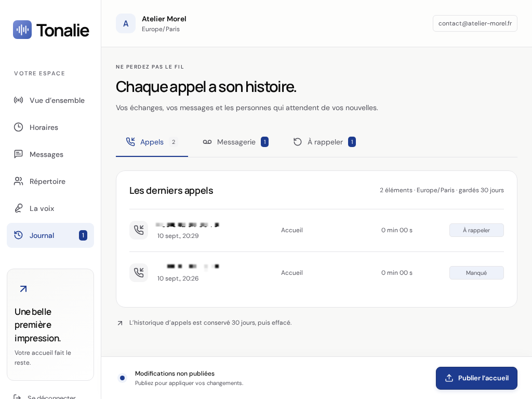Viewport: 532px width, 399px height.
Task: Click Modifications non publiées text
Action: (x=175, y=374)
